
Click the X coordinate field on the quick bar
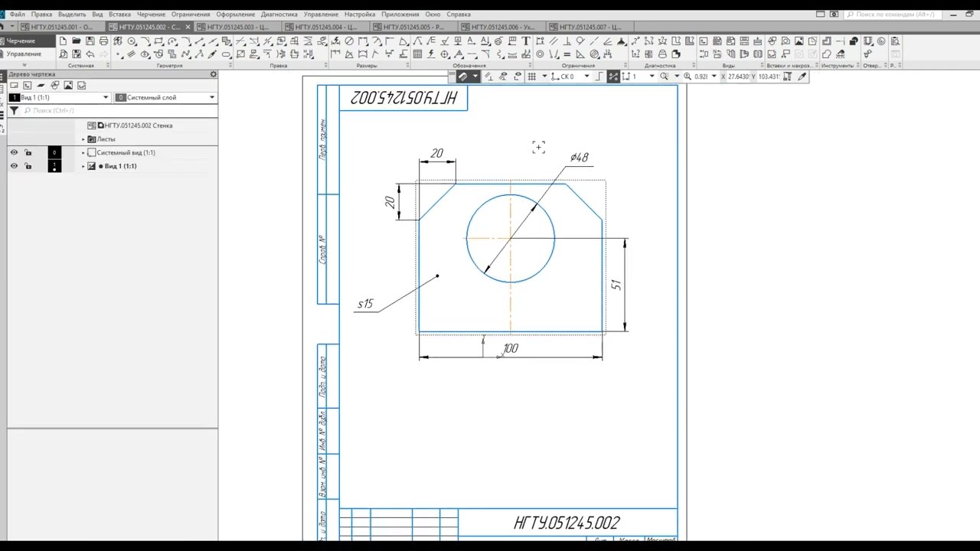(740, 77)
